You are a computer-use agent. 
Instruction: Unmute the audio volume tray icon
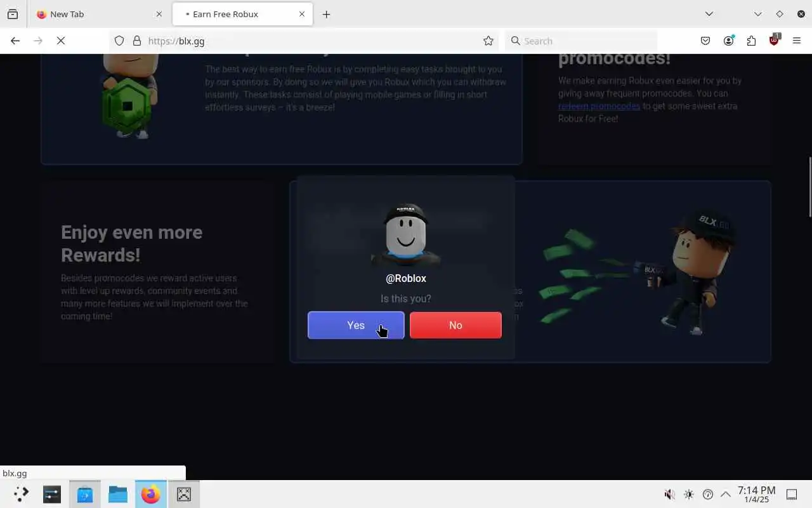pyautogui.click(x=669, y=494)
